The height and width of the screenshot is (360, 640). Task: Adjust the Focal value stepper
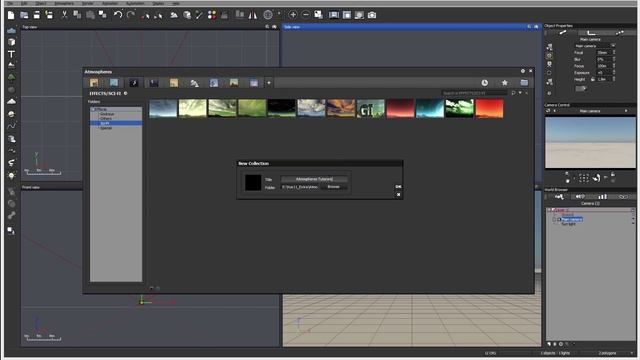[614, 53]
